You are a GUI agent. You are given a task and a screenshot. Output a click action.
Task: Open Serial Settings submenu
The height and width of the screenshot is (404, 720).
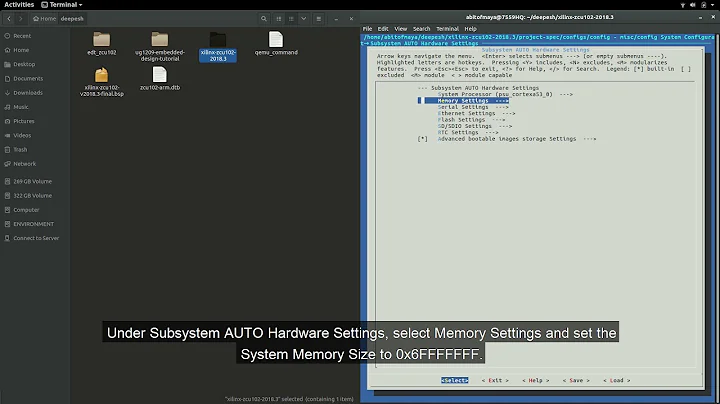point(473,107)
